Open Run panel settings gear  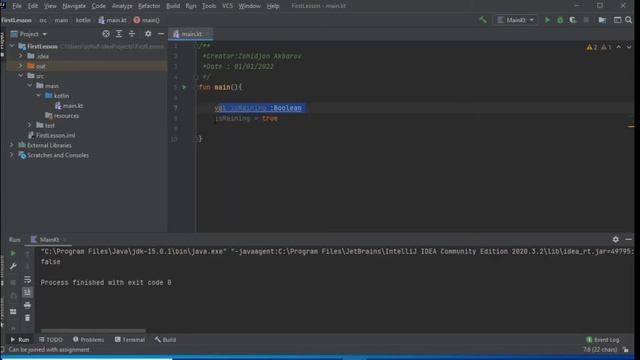click(x=616, y=240)
